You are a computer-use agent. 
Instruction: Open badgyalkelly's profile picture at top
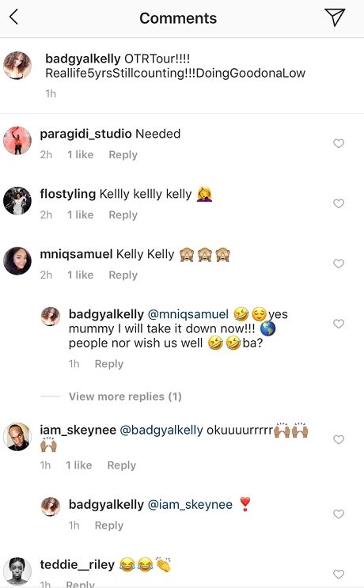17,66
